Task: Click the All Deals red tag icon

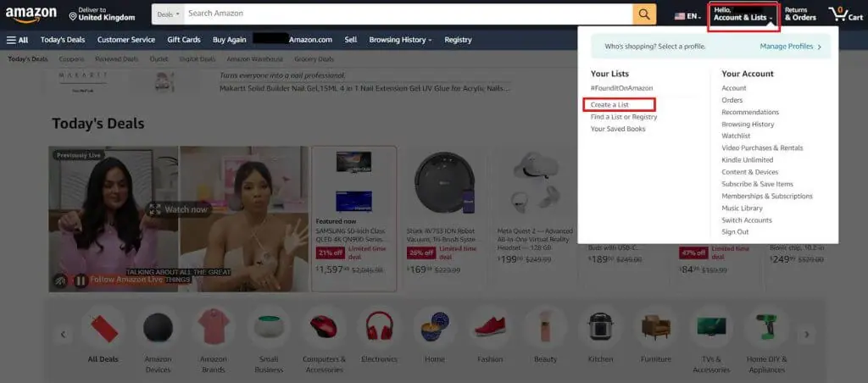Action: (103, 328)
